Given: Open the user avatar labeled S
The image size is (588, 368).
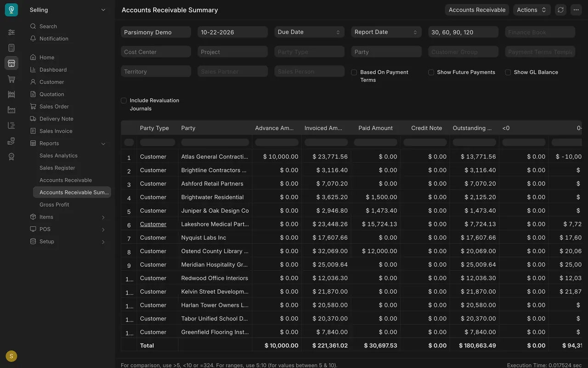Looking at the screenshot, I should (x=11, y=356).
